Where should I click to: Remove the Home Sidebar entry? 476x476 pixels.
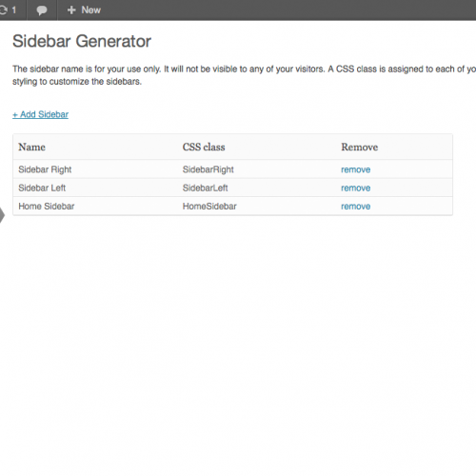(356, 207)
